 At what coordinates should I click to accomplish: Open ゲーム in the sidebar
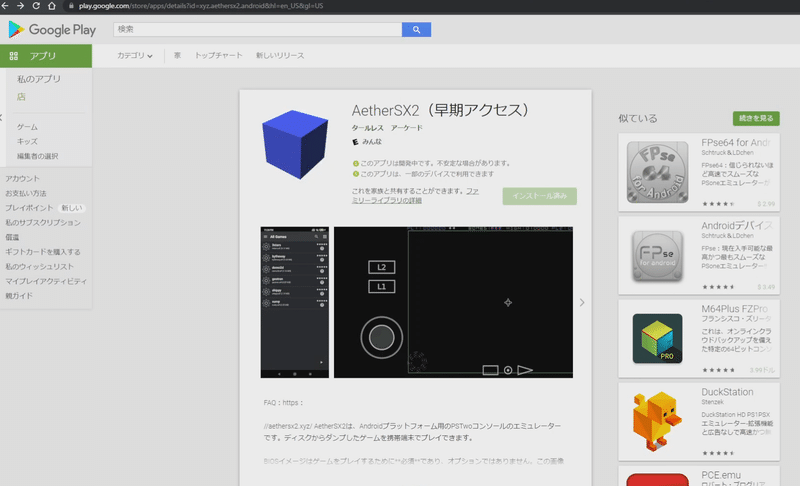[27, 126]
